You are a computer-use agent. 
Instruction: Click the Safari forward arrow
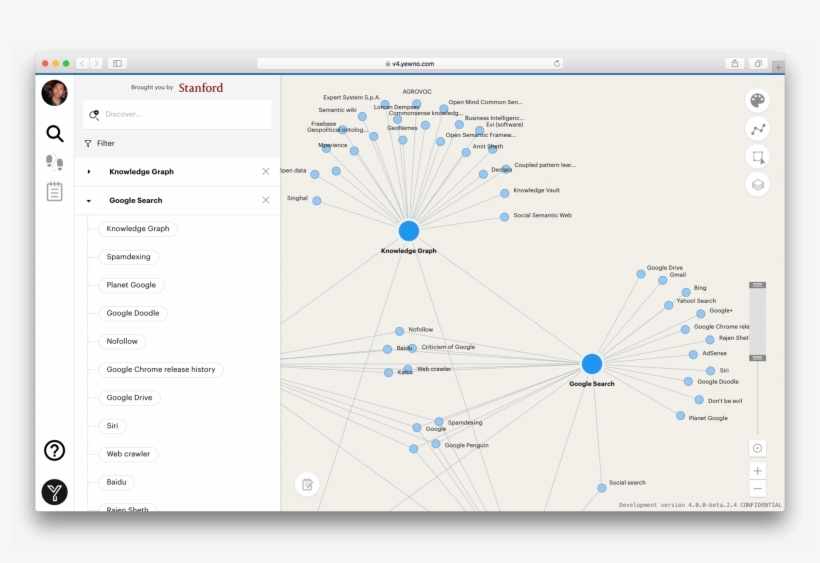(x=96, y=63)
